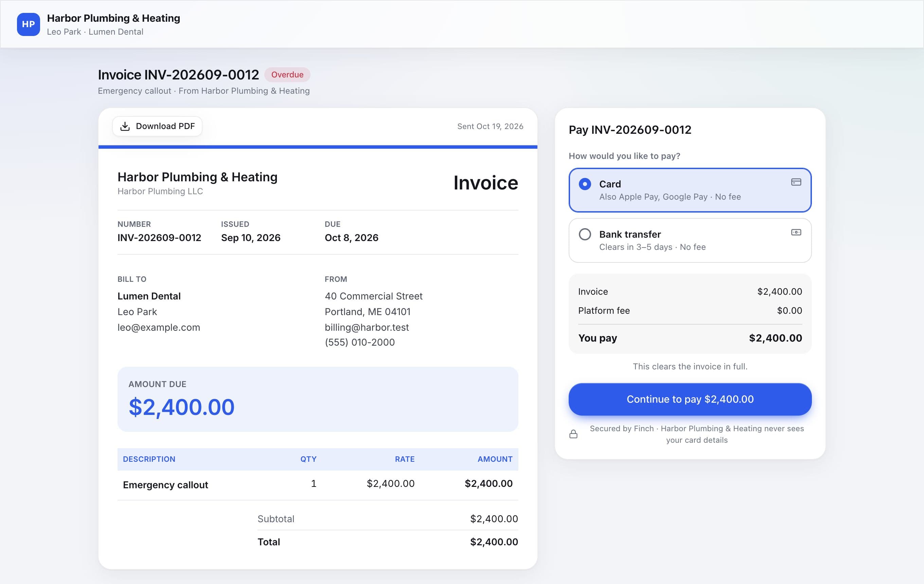Screen dimensions: 924x584
Task: Click Harbor Plumbing & Heating in top header
Action: (113, 18)
